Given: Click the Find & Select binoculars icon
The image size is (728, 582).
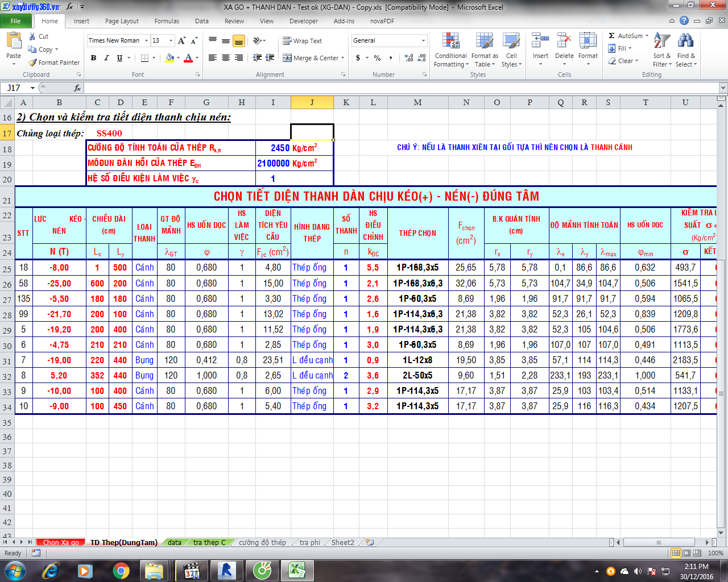Looking at the screenshot, I should pyautogui.click(x=686, y=41).
